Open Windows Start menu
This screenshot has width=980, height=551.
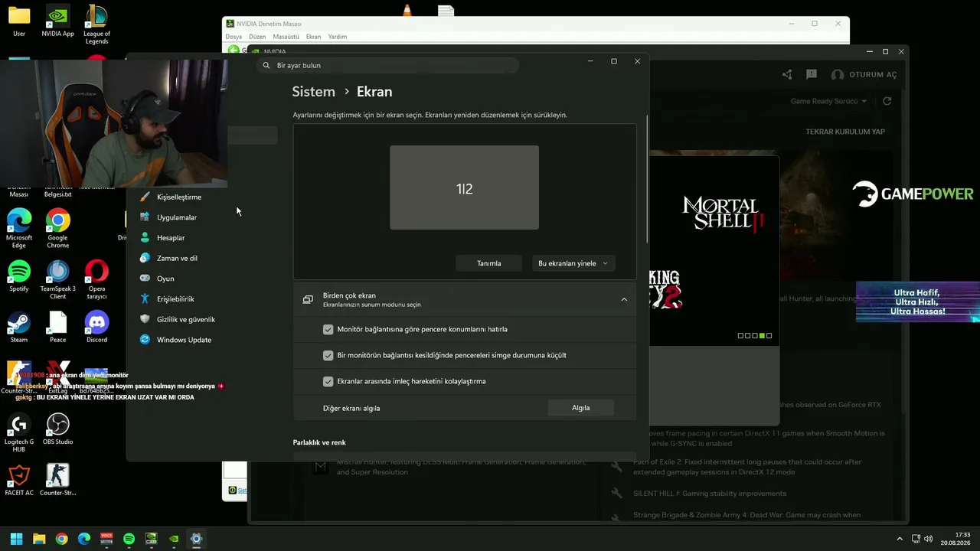pos(16,539)
